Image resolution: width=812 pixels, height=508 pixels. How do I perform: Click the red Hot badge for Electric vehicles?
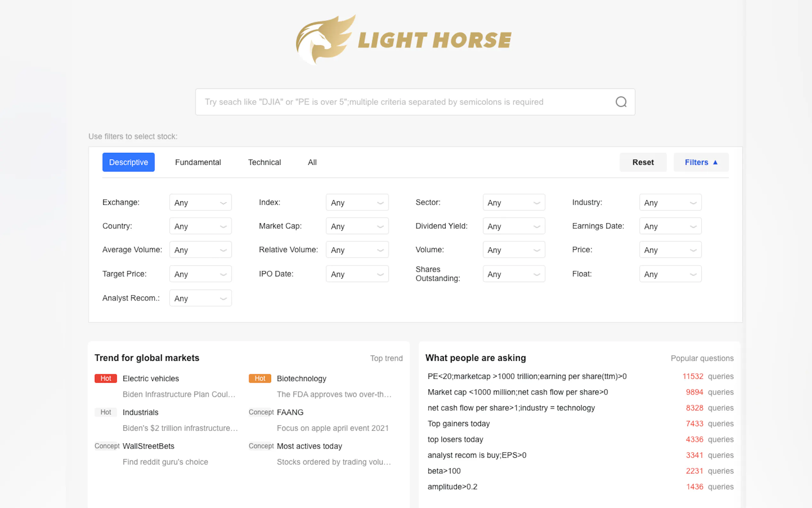coord(105,378)
